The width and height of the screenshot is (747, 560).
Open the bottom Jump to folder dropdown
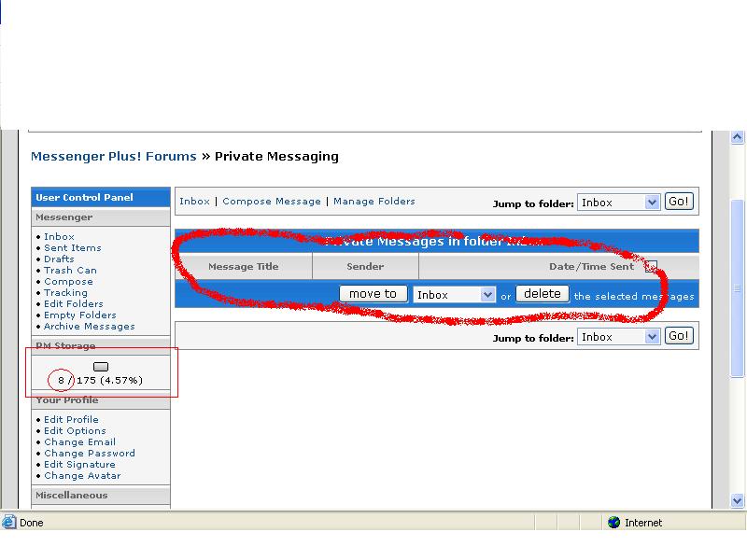(618, 337)
